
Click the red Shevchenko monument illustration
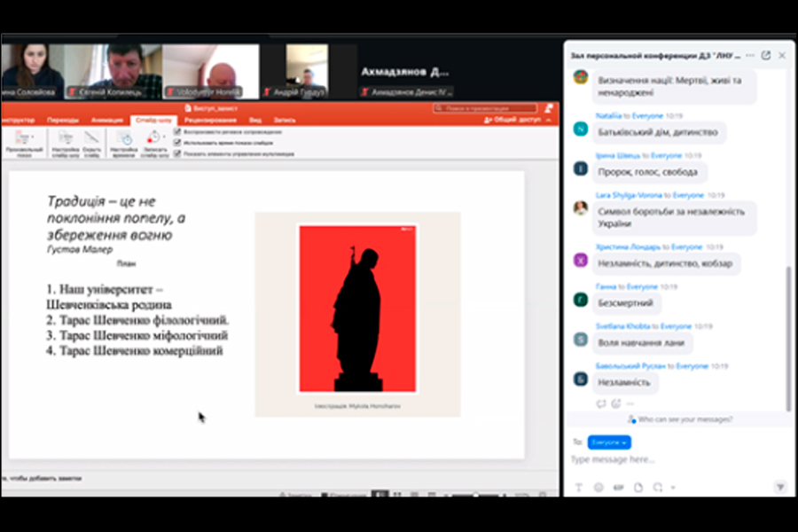click(x=357, y=309)
